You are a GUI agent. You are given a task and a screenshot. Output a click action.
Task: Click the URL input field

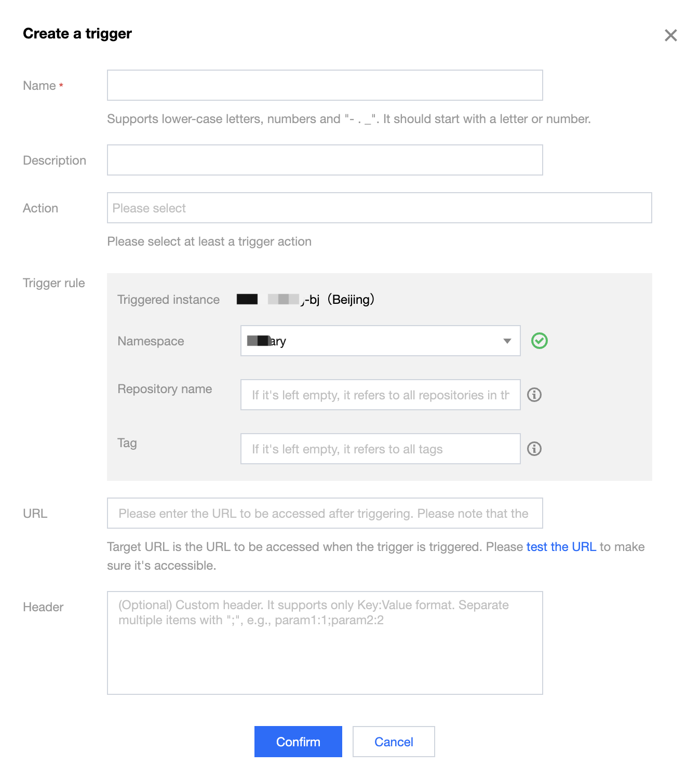coord(325,513)
